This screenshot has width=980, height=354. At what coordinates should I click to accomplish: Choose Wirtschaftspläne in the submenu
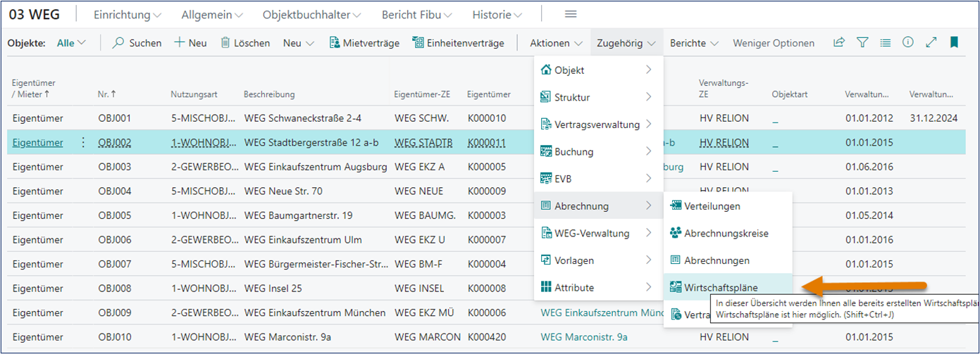point(728,287)
